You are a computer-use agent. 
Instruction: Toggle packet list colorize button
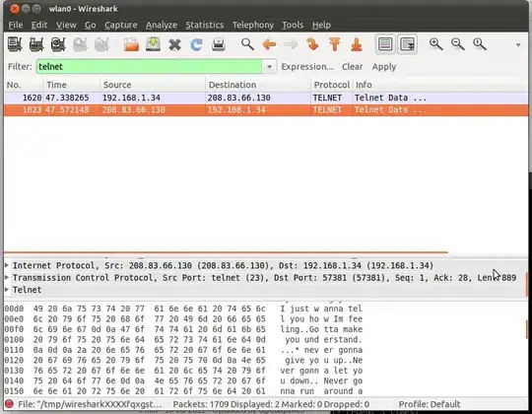[x=385, y=44]
